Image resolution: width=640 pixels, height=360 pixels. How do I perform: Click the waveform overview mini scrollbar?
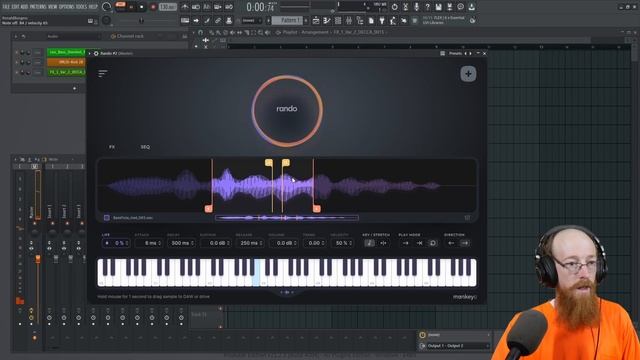[287, 218]
